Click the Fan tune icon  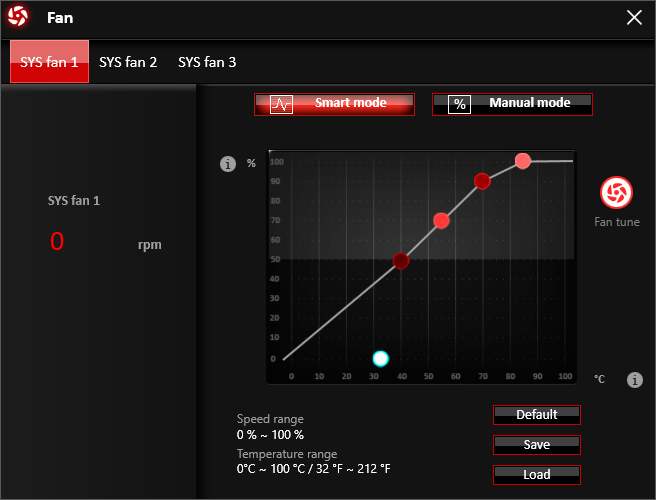pyautogui.click(x=616, y=192)
